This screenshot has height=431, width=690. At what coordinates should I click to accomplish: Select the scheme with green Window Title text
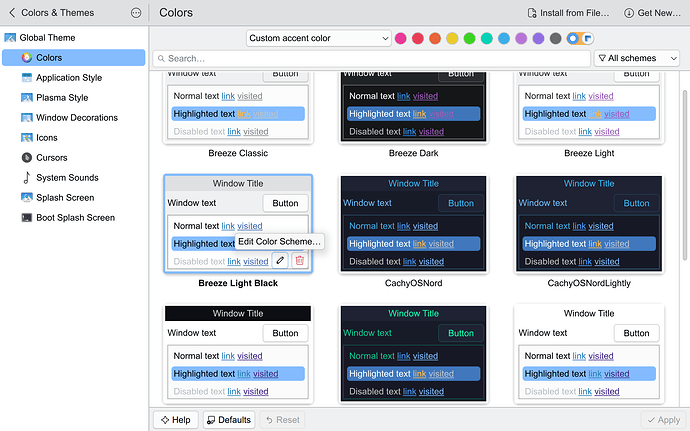click(x=414, y=354)
